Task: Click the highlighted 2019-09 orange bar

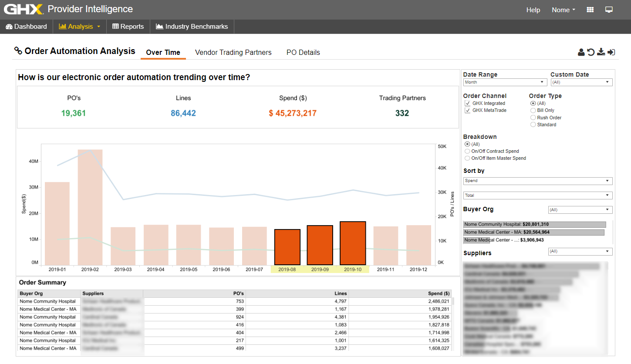Action: 320,245
